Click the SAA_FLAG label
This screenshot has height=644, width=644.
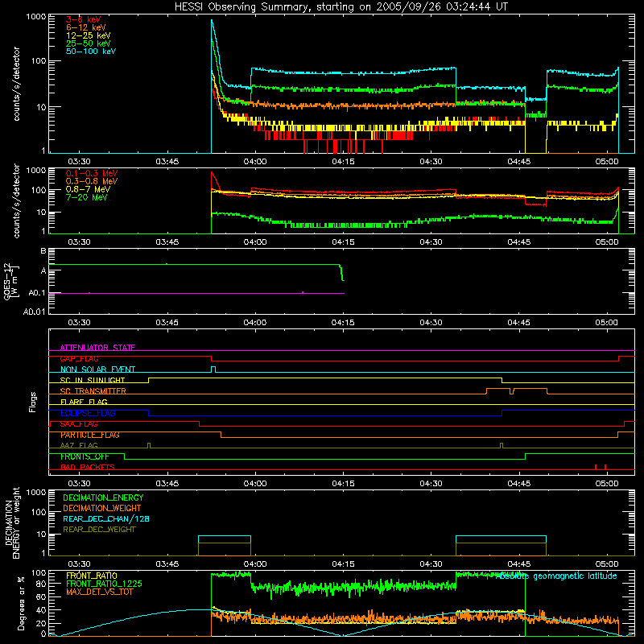pyautogui.click(x=79, y=424)
